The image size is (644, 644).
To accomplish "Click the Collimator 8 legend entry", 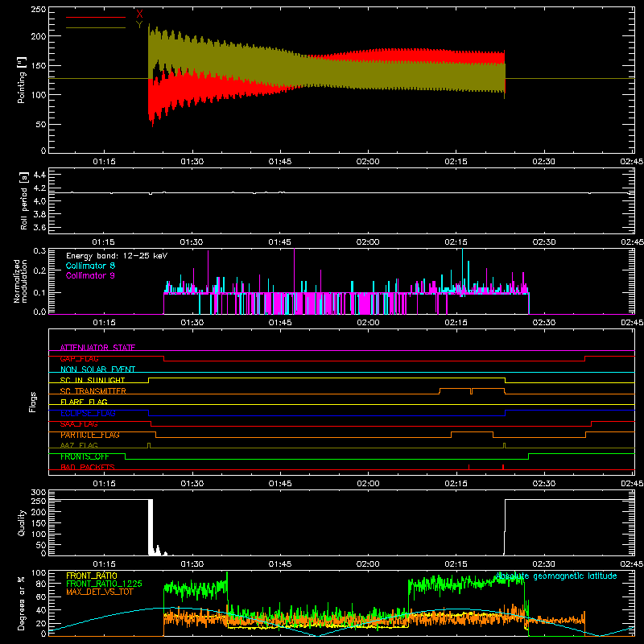I will coord(90,266).
